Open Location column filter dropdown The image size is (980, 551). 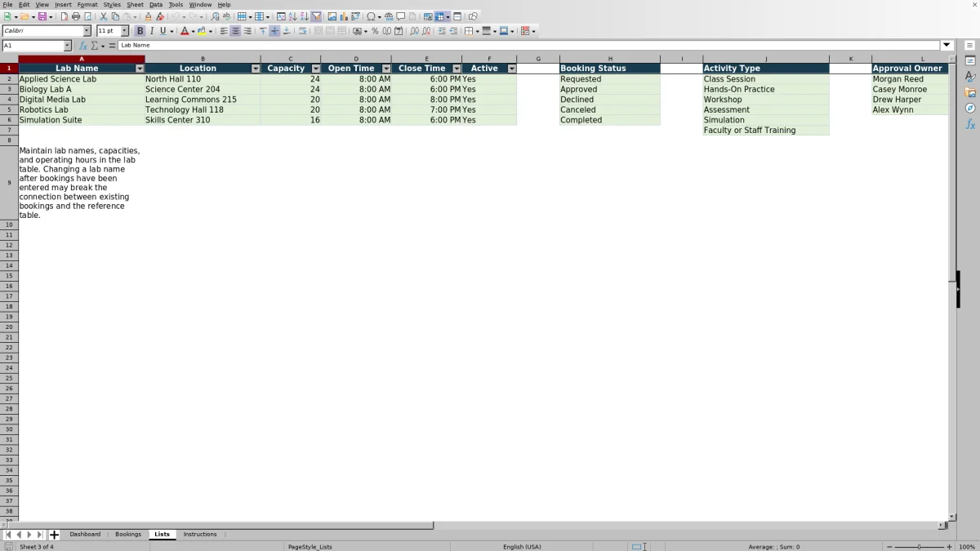click(256, 69)
